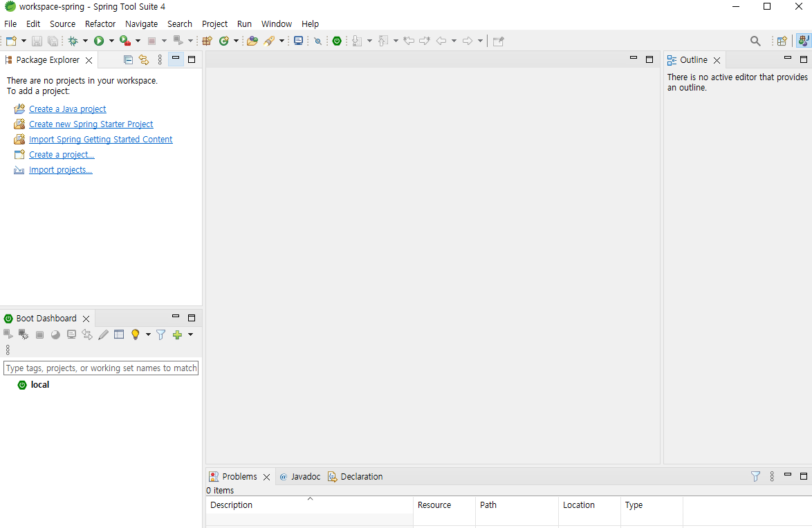Image resolution: width=812 pixels, height=528 pixels.
Task: Click the New file wizard icon
Action: (11, 41)
